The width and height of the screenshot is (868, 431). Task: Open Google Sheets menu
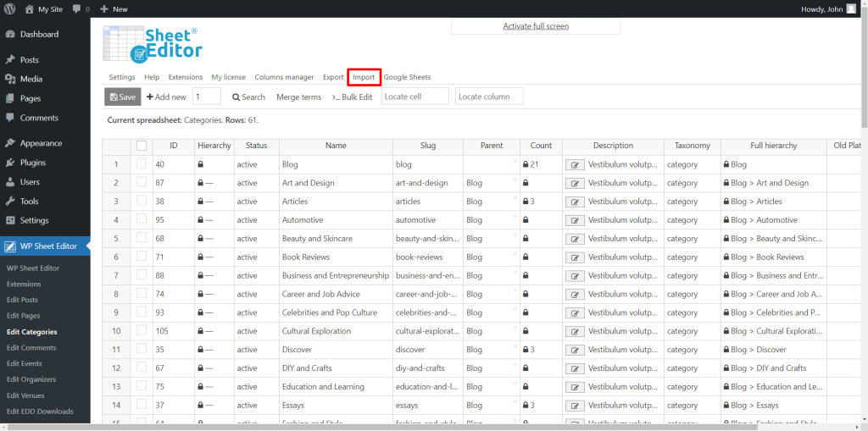(407, 77)
